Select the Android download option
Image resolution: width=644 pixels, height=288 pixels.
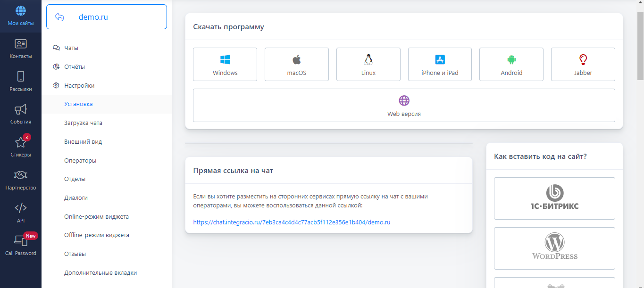point(511,65)
